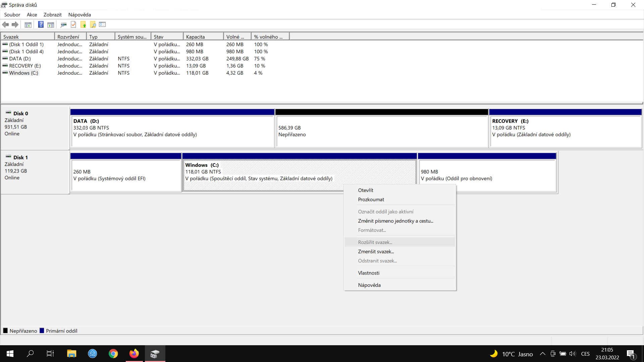Click Show/Hide Console Tree toolbar icon
This screenshot has width=644, height=362.
(x=28, y=24)
